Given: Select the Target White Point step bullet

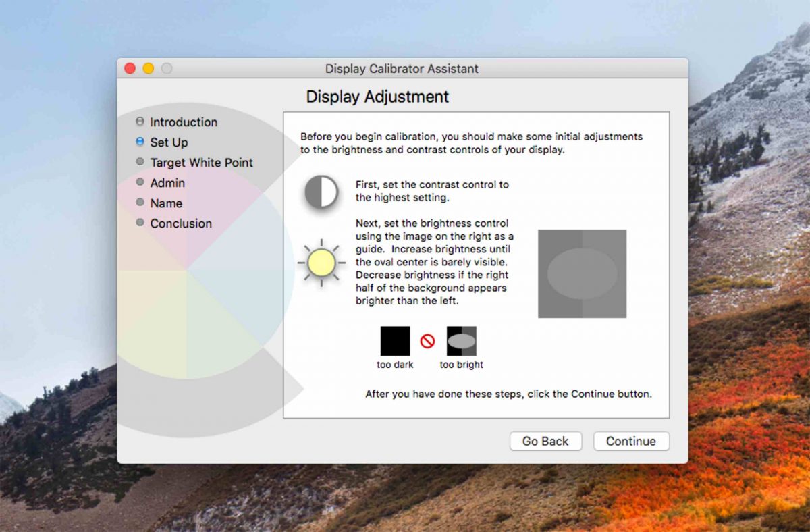Looking at the screenshot, I should coord(140,163).
